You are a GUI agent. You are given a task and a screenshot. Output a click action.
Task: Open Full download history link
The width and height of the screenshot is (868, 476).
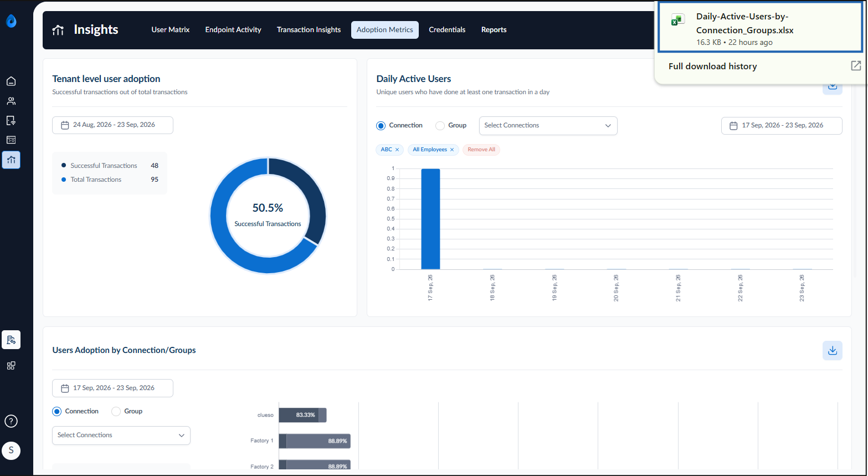click(x=712, y=66)
